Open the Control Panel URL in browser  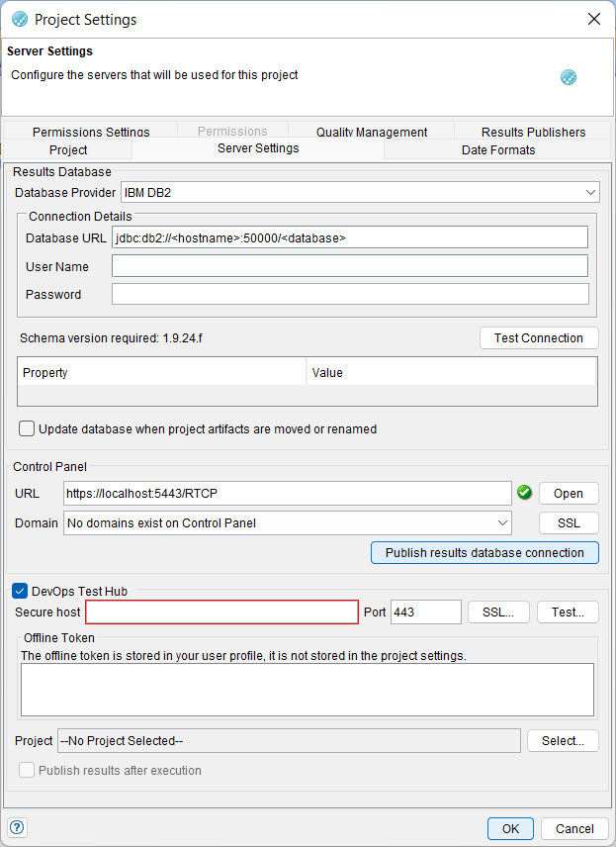tap(569, 493)
